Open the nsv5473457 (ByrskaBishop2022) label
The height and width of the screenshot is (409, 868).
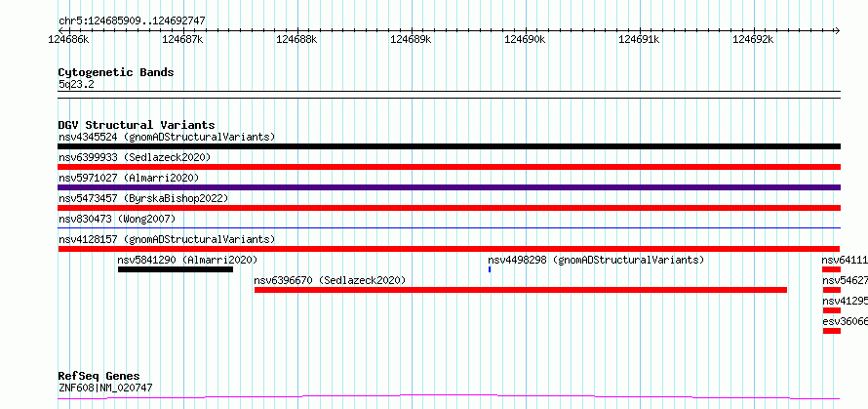(142, 198)
